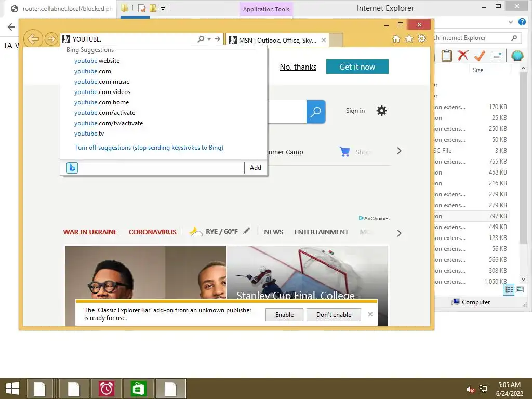Open the Favorites star icon
The image size is (532, 399).
[409, 38]
